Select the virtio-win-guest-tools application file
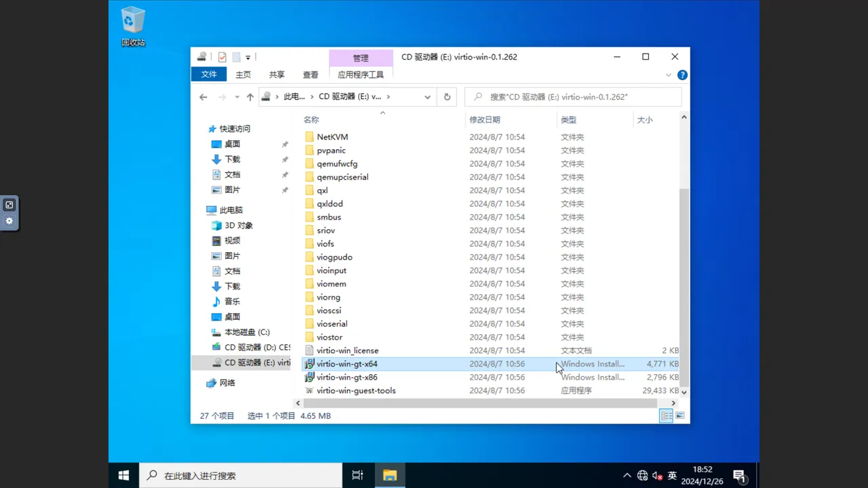This screenshot has height=488, width=868. (356, 390)
